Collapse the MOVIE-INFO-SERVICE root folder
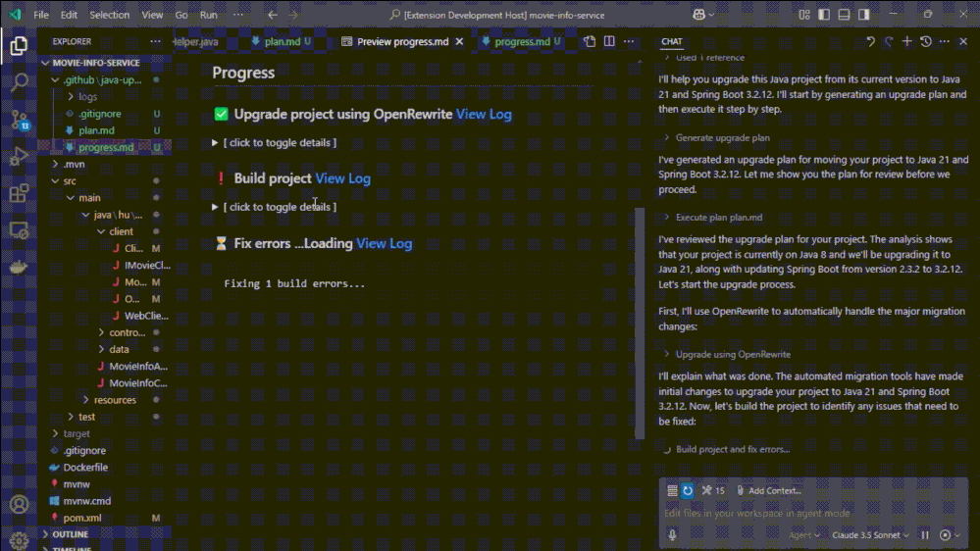 (95, 63)
